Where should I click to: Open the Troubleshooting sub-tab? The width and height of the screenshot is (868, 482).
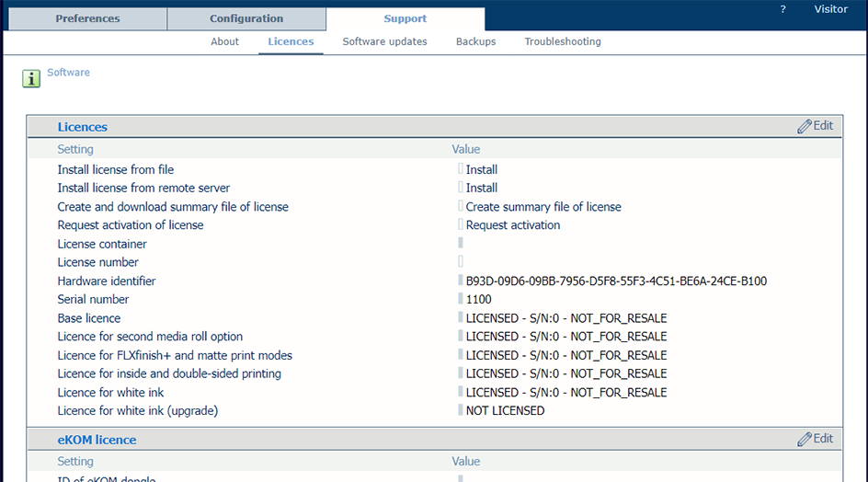tap(563, 41)
